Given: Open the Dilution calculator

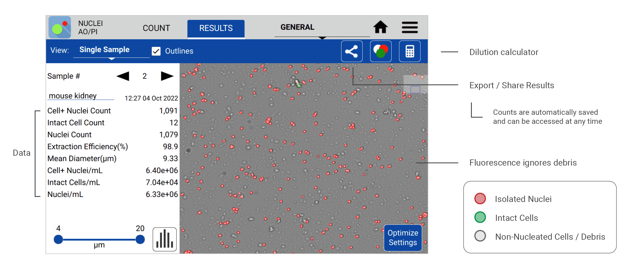Looking at the screenshot, I should (410, 51).
